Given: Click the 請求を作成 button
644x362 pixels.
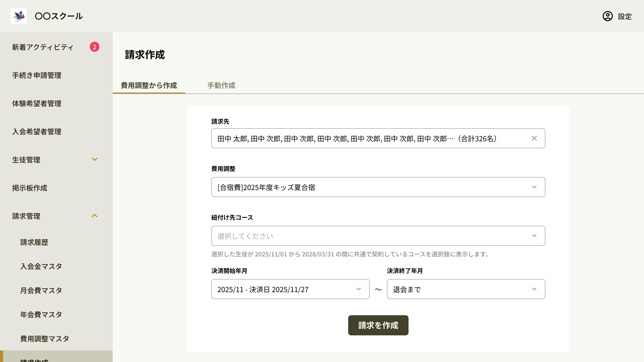Looking at the screenshot, I should tap(378, 325).
